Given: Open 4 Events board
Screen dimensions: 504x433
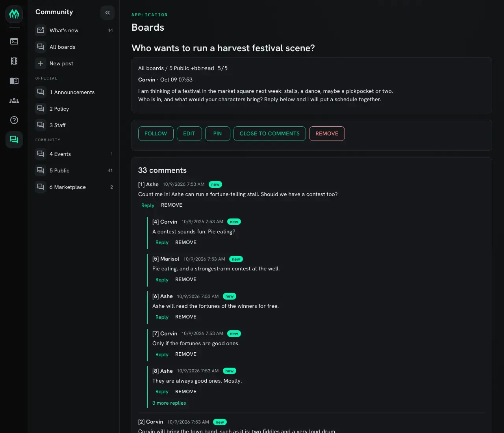Looking at the screenshot, I should 74,154.
